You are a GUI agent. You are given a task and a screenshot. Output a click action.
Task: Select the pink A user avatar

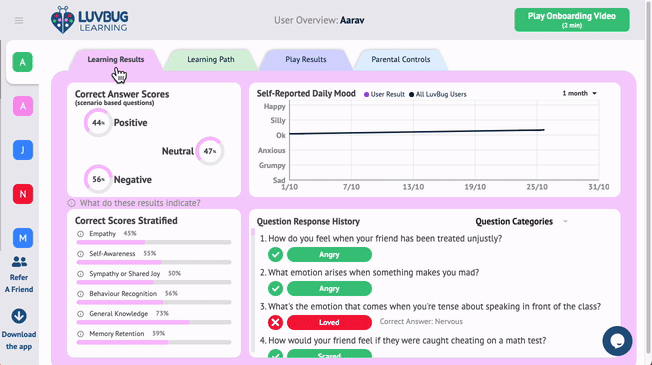point(22,106)
